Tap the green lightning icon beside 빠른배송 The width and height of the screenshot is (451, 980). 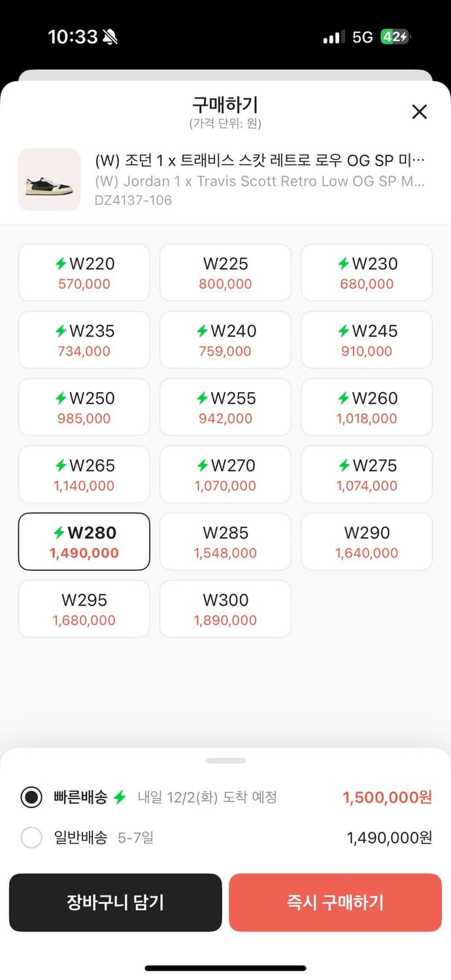[x=120, y=797]
